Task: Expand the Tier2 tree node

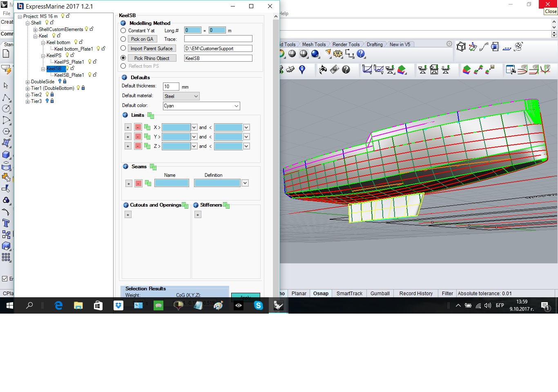Action: (x=27, y=95)
